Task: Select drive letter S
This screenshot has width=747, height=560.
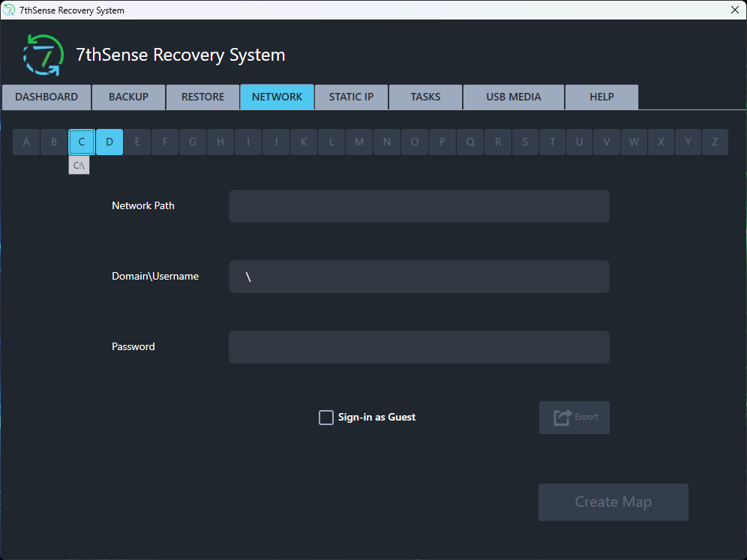Action: click(525, 142)
